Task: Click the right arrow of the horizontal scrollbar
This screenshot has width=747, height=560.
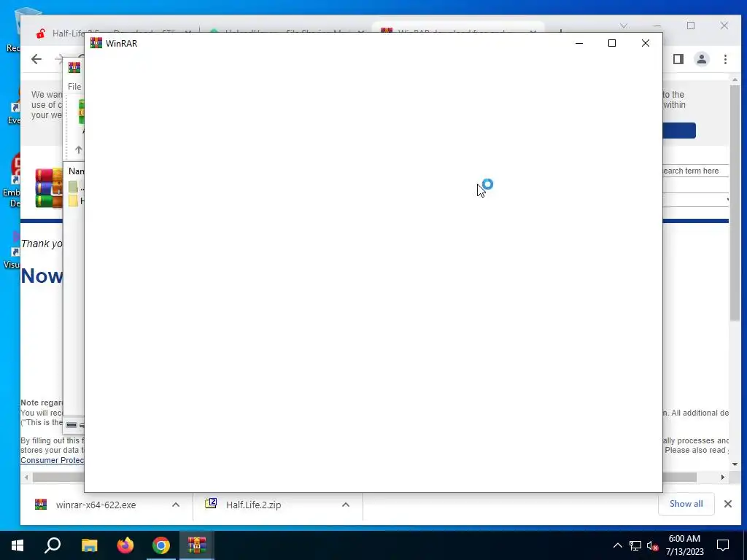Action: tap(723, 477)
